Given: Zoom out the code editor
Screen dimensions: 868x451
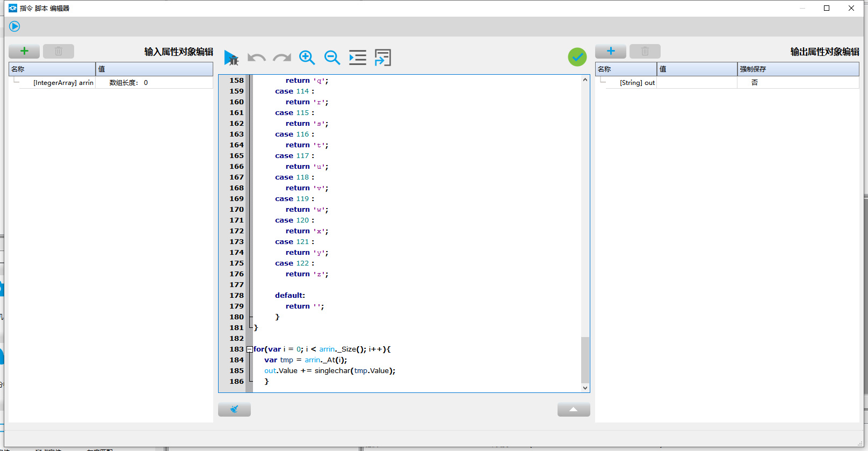Looking at the screenshot, I should click(332, 58).
